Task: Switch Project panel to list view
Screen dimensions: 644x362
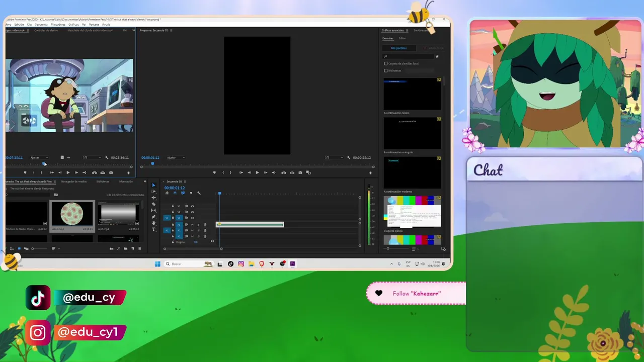Action: [x=13, y=248]
